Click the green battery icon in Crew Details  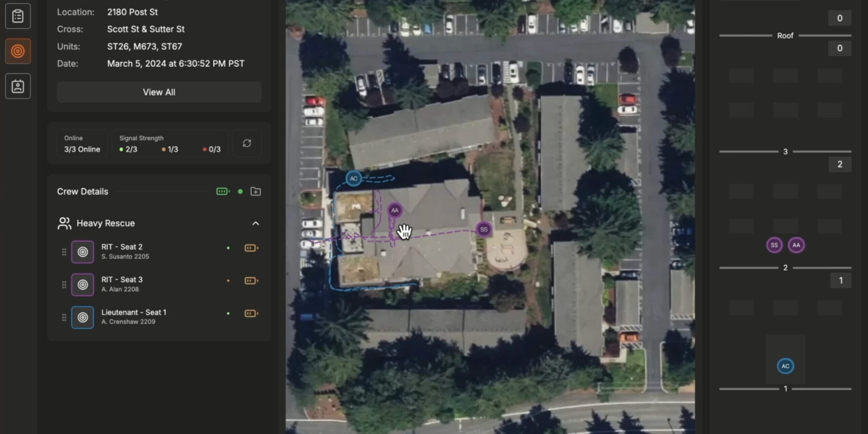click(x=223, y=192)
